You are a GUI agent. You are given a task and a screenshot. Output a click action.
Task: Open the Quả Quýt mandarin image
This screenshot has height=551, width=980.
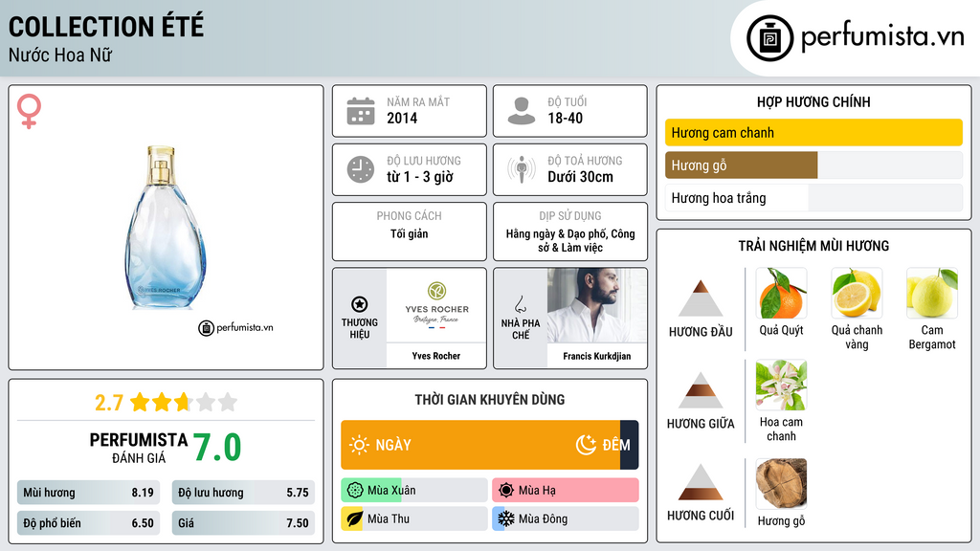tap(781, 294)
